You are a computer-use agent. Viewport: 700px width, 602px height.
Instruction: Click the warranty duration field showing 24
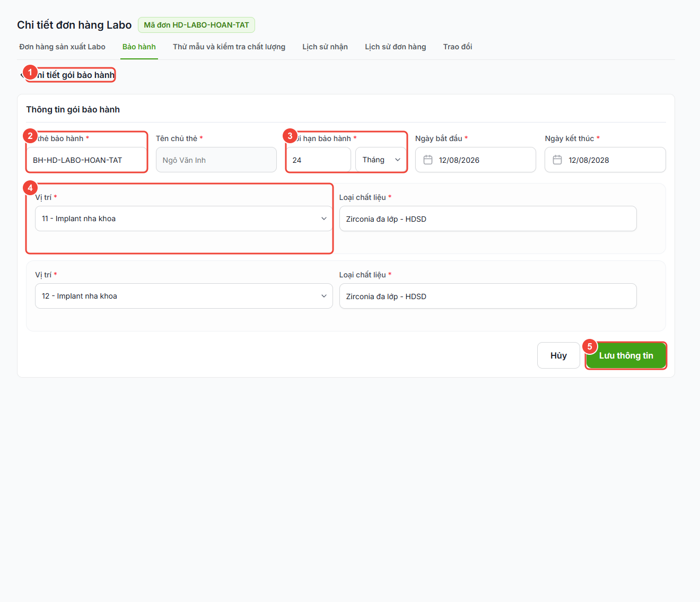click(x=318, y=160)
